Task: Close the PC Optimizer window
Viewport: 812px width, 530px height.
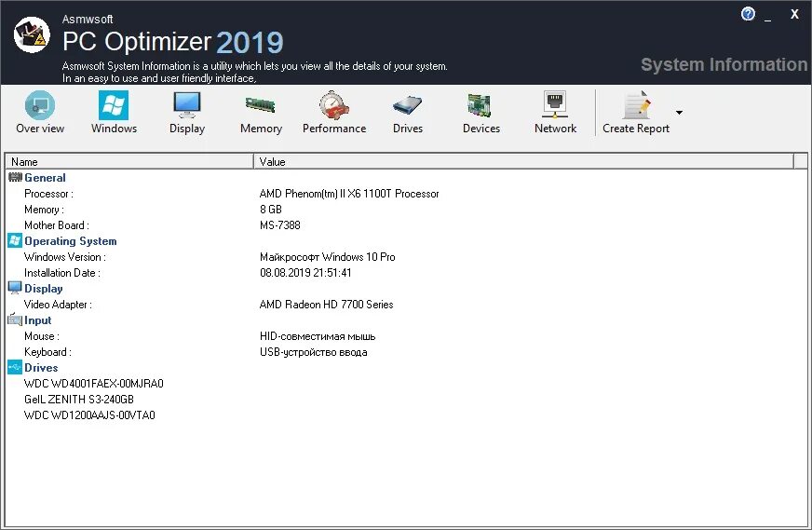Action: click(x=794, y=14)
